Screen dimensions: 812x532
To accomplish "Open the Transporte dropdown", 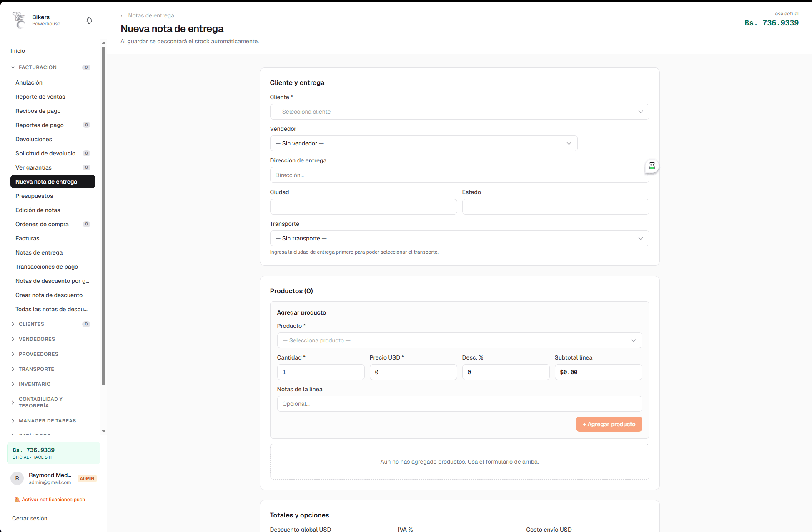I will click(x=459, y=238).
